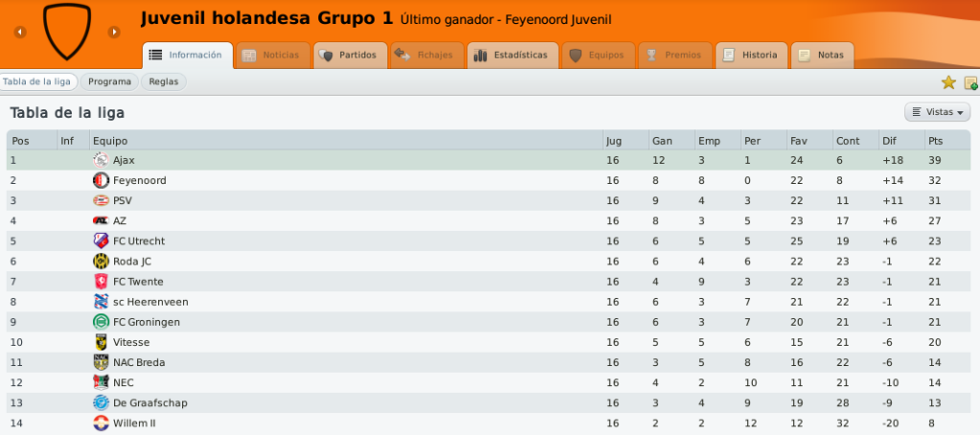The image size is (980, 435).
Task: Open the Historia tab
Action: tap(751, 55)
